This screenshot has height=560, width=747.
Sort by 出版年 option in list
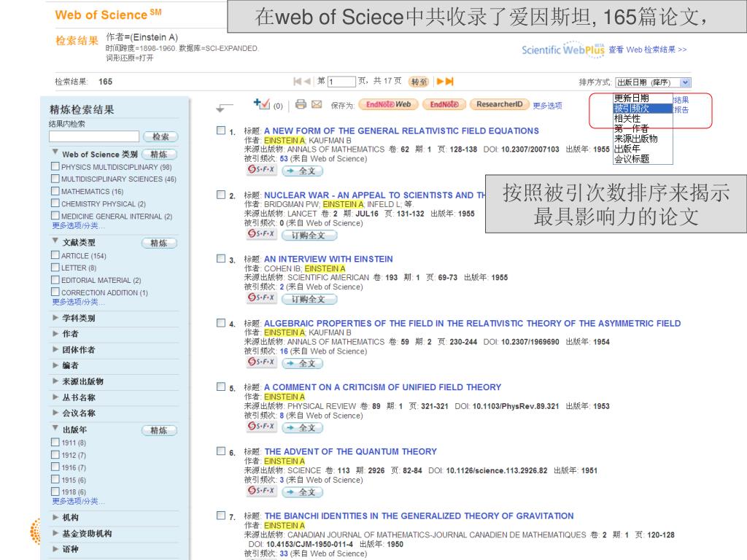click(642, 149)
